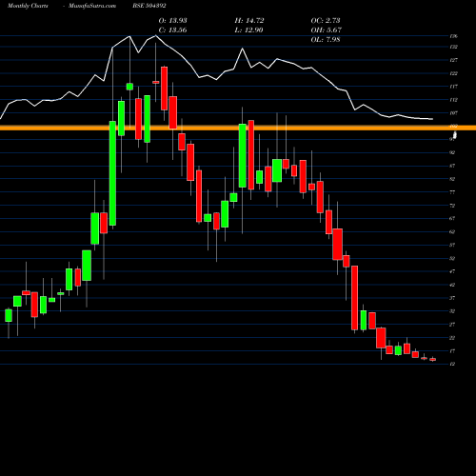Click the "OC: 2.73" readout
Viewport: 476px width, 476px height.
(x=326, y=21)
